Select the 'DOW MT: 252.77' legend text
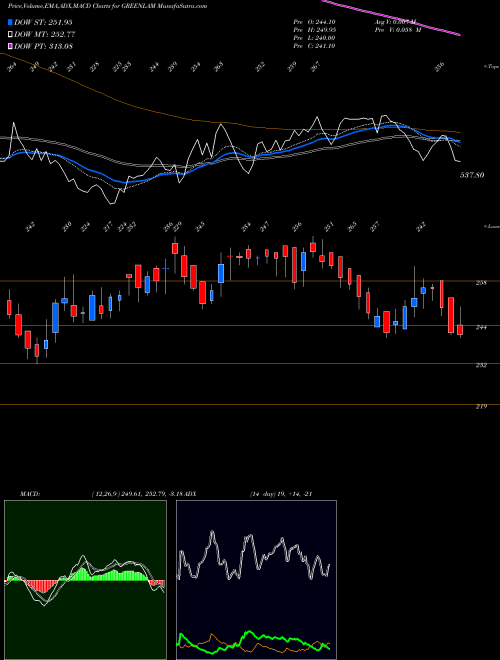 click(45, 35)
